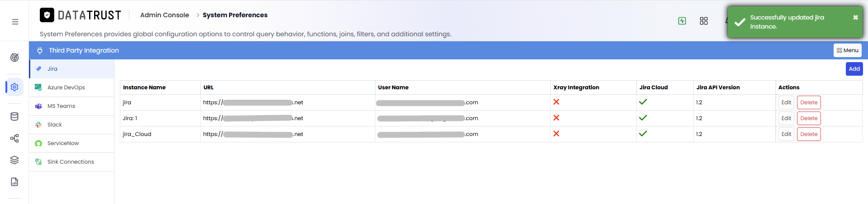Click the green Jira Cloud check for Jira: 1

pyautogui.click(x=643, y=118)
